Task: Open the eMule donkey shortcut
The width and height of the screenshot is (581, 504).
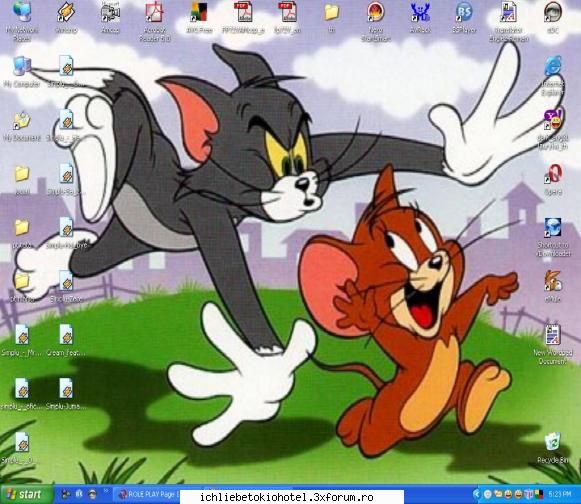Action: [x=553, y=282]
